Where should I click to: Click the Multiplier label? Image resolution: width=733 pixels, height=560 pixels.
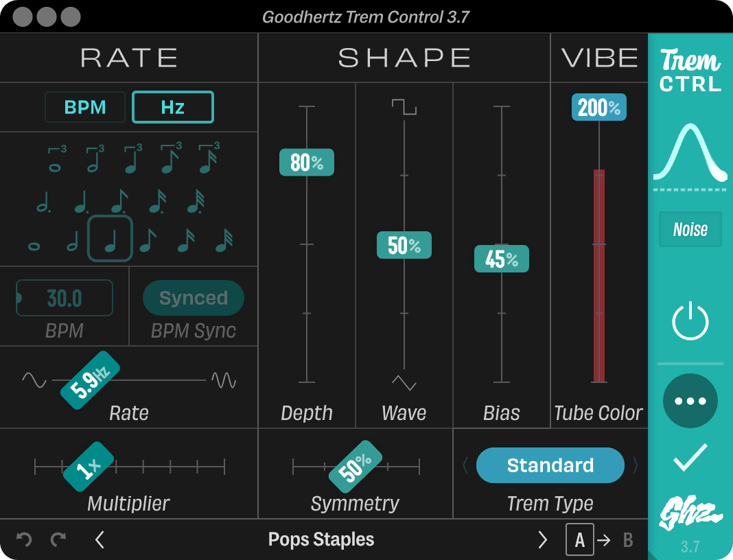tap(128, 504)
